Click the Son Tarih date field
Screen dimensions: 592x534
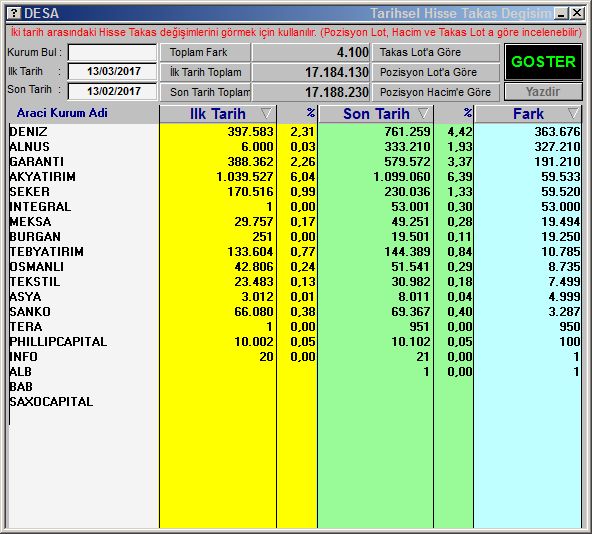(113, 91)
